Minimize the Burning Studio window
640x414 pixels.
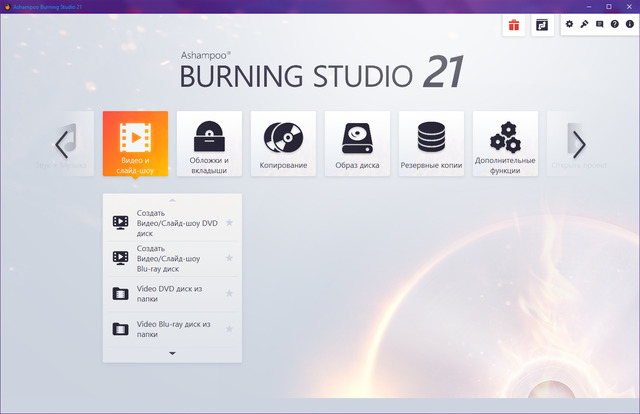coord(589,7)
